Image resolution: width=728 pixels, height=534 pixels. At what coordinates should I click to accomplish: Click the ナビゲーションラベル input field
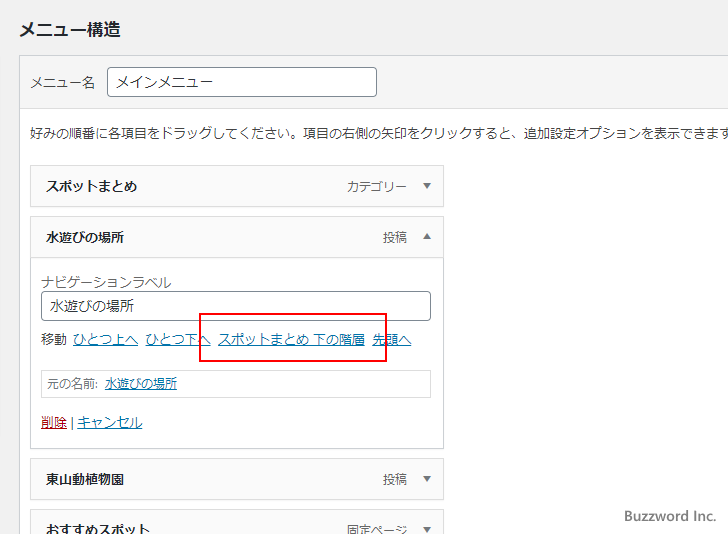pyautogui.click(x=236, y=306)
